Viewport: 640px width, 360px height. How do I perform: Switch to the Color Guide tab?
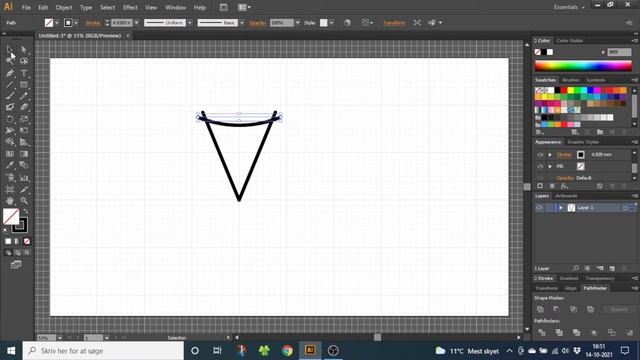tap(570, 40)
